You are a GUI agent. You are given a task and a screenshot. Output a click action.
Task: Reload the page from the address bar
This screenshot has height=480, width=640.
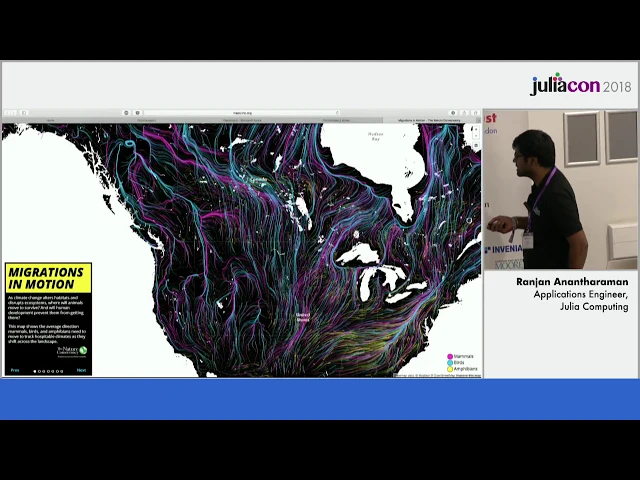coord(337,113)
